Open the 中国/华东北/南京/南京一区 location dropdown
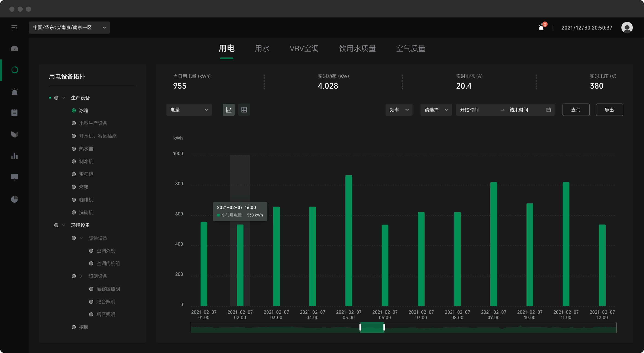The width and height of the screenshot is (644, 353). [x=69, y=28]
